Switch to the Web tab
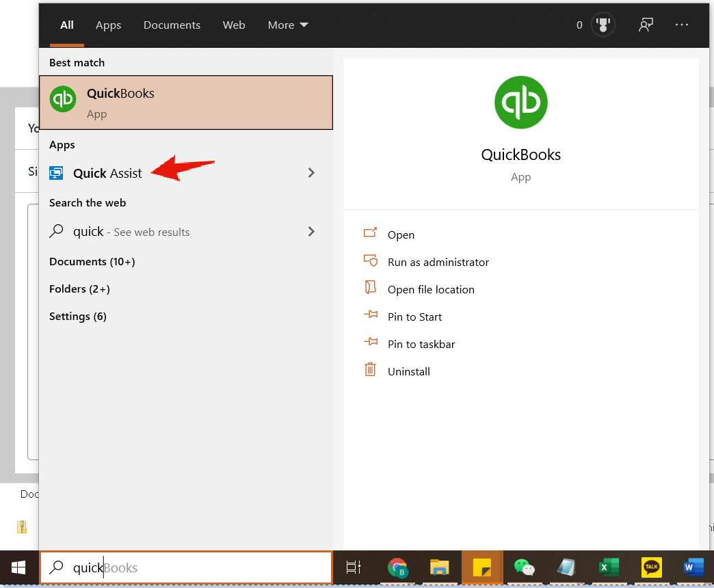 [x=234, y=25]
